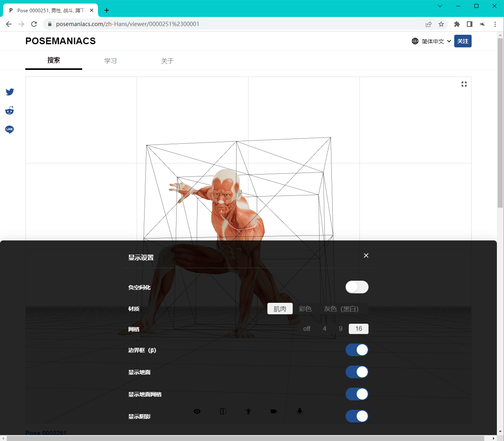The width and height of the screenshot is (504, 441).
Task: Turn off the 显示阴影 switch
Action: [357, 416]
